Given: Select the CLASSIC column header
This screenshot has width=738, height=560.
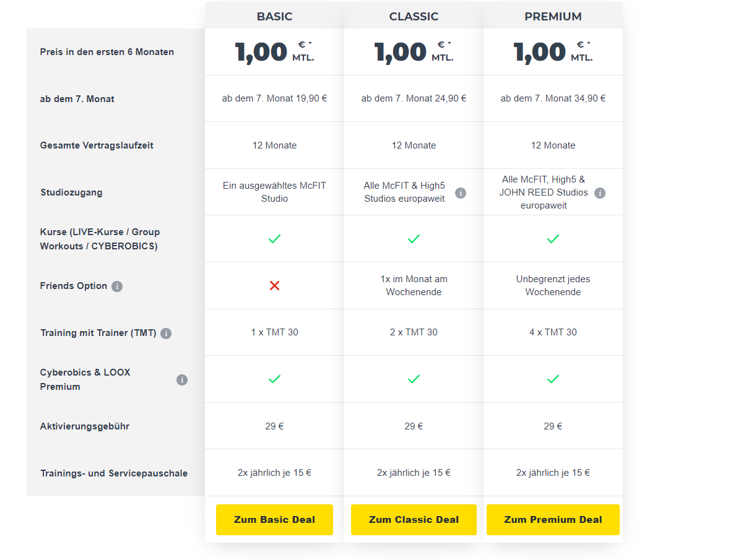Looking at the screenshot, I should 414,17.
